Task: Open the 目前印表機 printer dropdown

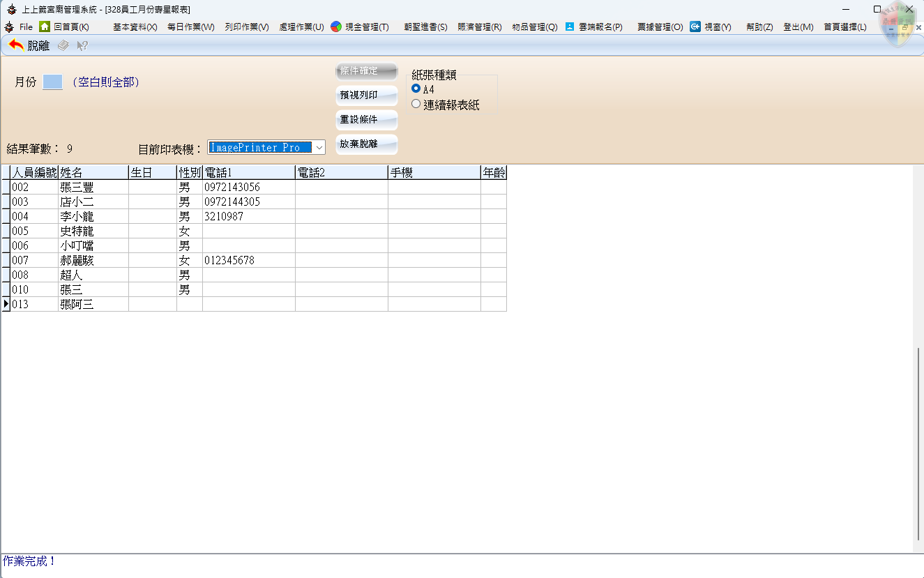Action: pos(319,147)
